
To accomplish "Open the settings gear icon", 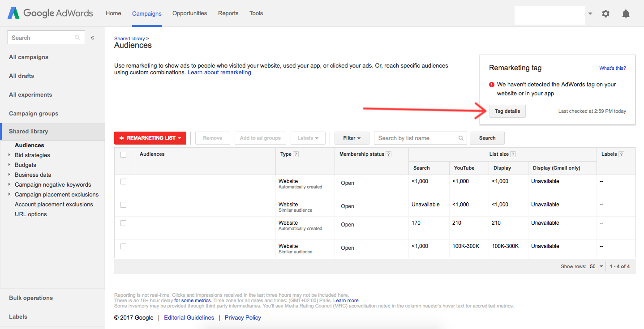I will (605, 13).
